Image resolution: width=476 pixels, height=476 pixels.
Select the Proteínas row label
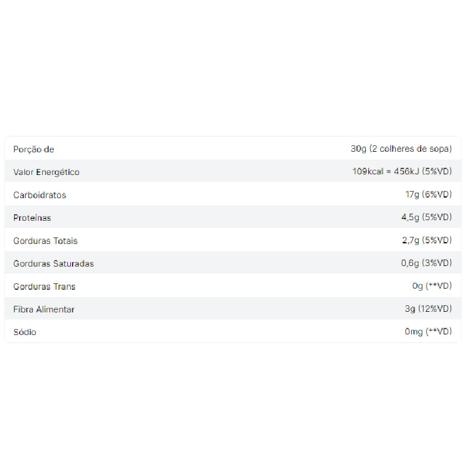pyautogui.click(x=32, y=218)
